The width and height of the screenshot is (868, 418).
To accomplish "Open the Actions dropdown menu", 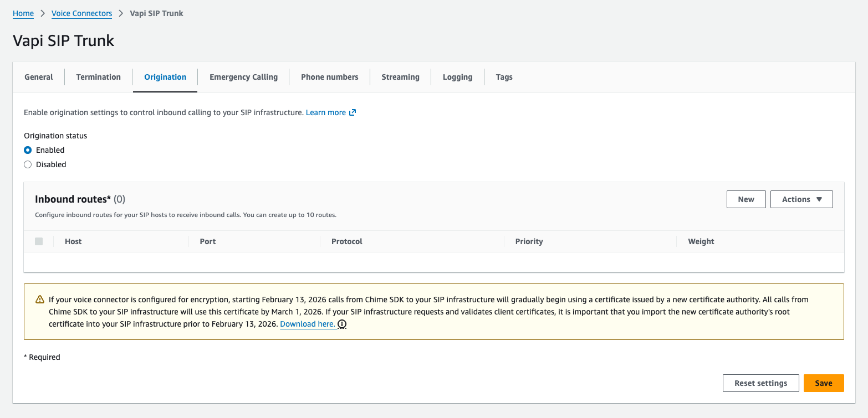I will pos(801,199).
